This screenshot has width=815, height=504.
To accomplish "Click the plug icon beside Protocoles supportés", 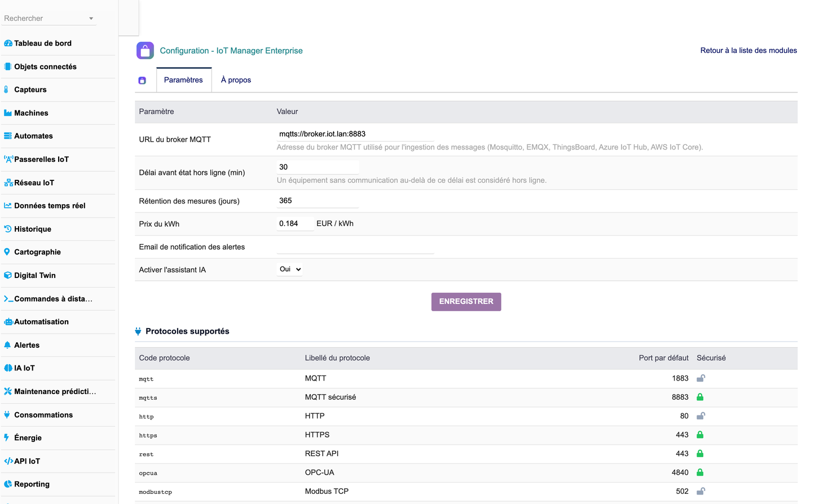I will pyautogui.click(x=138, y=331).
